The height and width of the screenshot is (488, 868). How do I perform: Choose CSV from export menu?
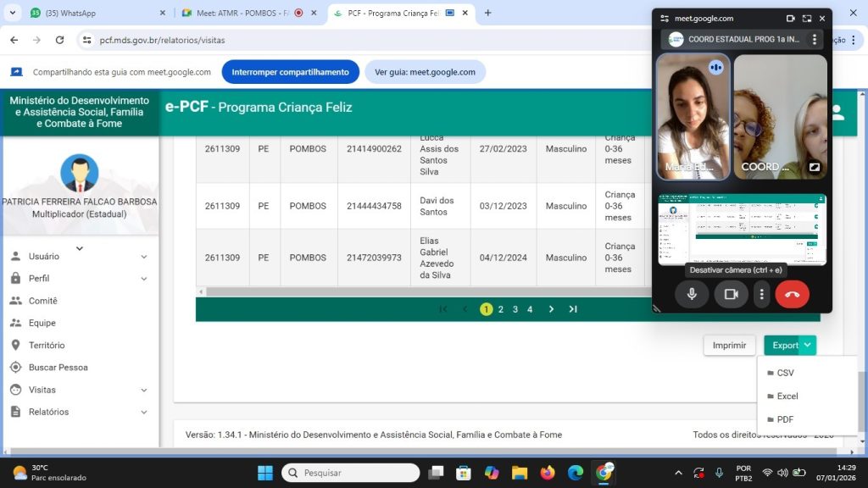[x=785, y=373]
